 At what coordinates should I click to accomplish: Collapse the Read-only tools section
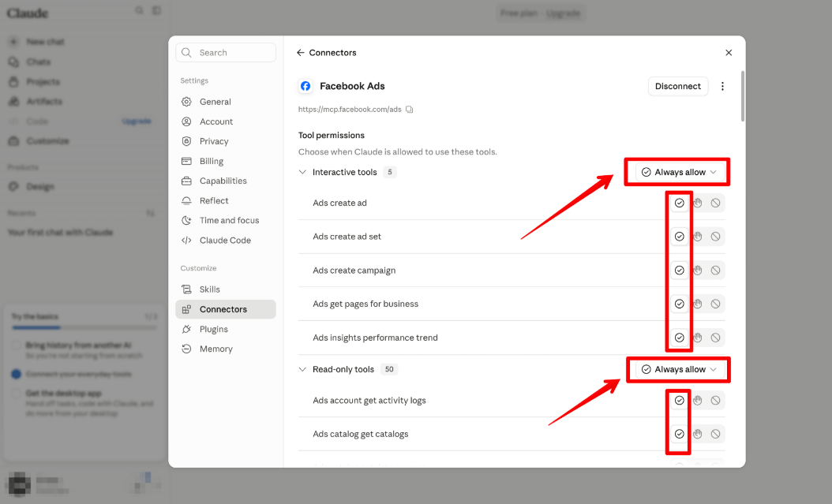(x=302, y=369)
